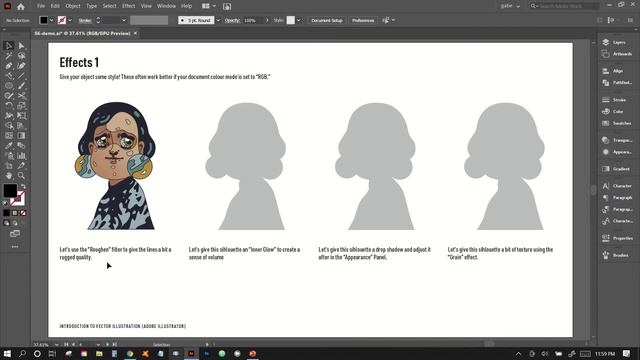The height and width of the screenshot is (360, 640).
Task: Open the Window menu
Action: click(166, 6)
